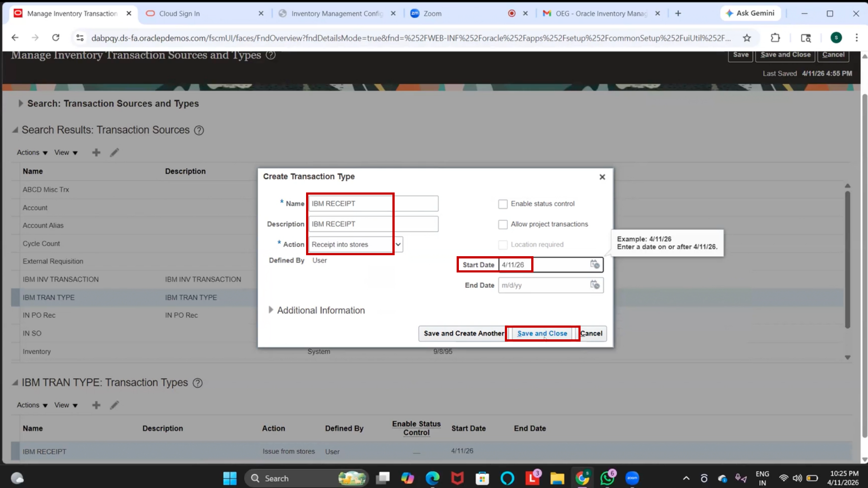Expand Additional Information section
This screenshot has width=868, height=488.
coord(271,310)
